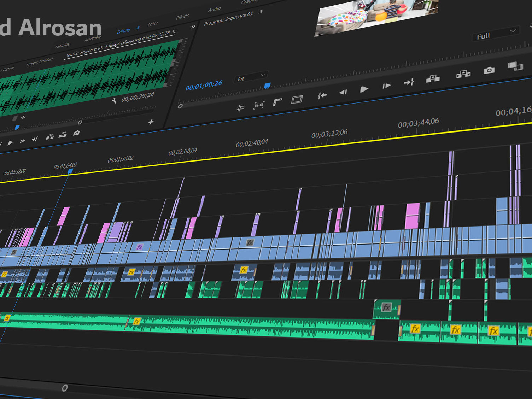The image size is (532, 399).
Task: Click the Program monitor video preview thumbnail
Action: tap(376, 17)
